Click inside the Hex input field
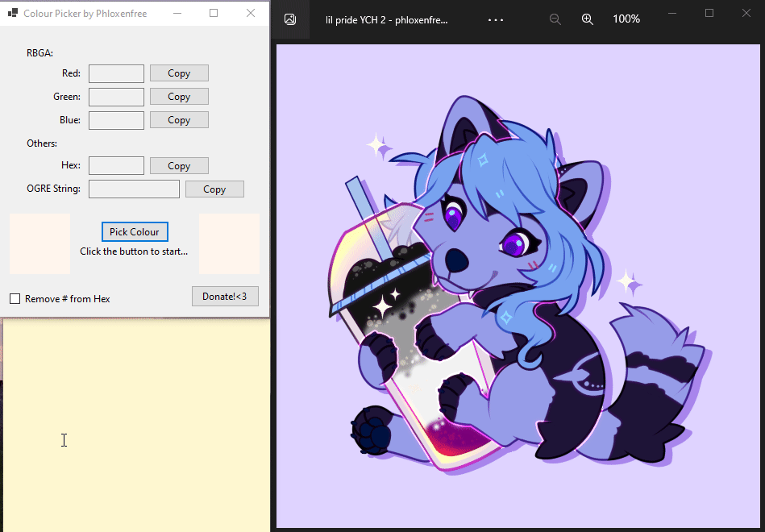The width and height of the screenshot is (765, 532). click(x=116, y=165)
